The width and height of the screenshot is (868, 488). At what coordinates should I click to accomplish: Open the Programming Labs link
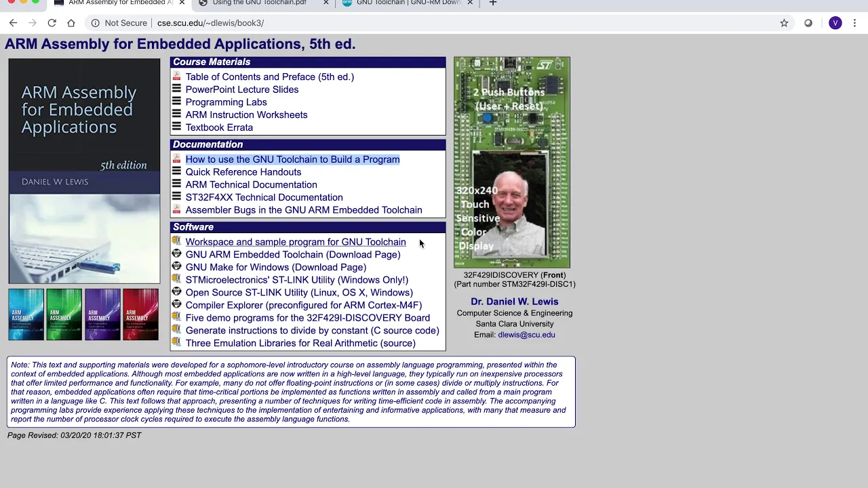click(x=226, y=102)
